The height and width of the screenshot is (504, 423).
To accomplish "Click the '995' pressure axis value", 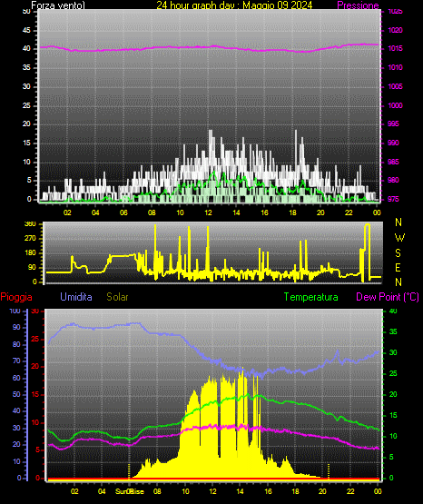I will [x=393, y=124].
